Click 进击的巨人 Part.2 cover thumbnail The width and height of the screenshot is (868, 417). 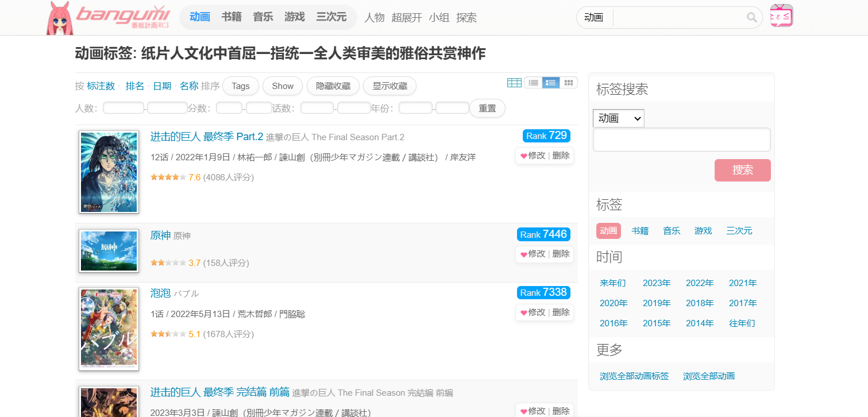pos(109,172)
